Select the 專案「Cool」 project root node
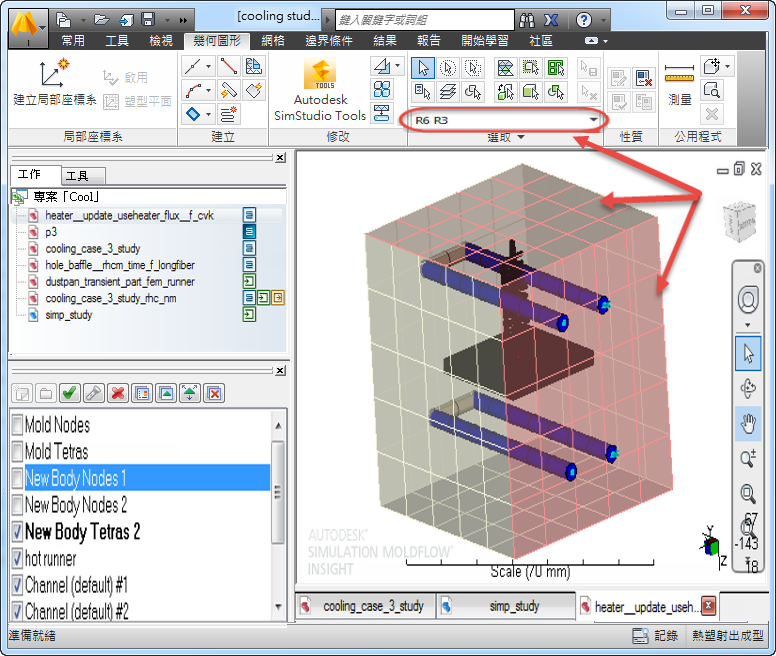The image size is (776, 656). coord(66,197)
